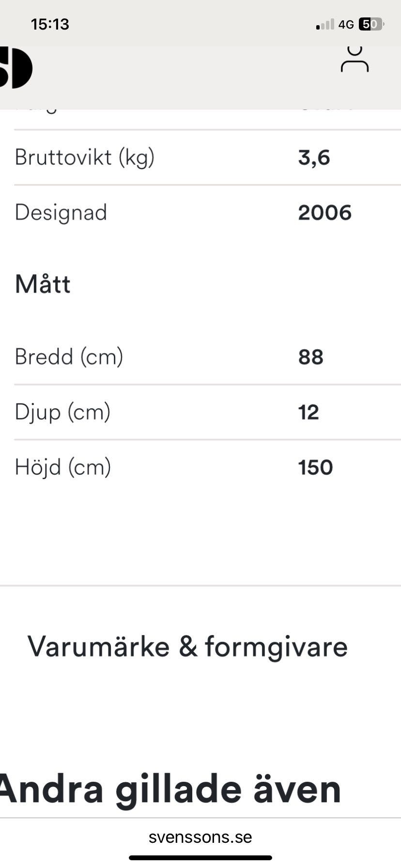Viewport: 401px width, 868px height.
Task: Expand the Varumärke & formgivare section
Action: (x=187, y=647)
